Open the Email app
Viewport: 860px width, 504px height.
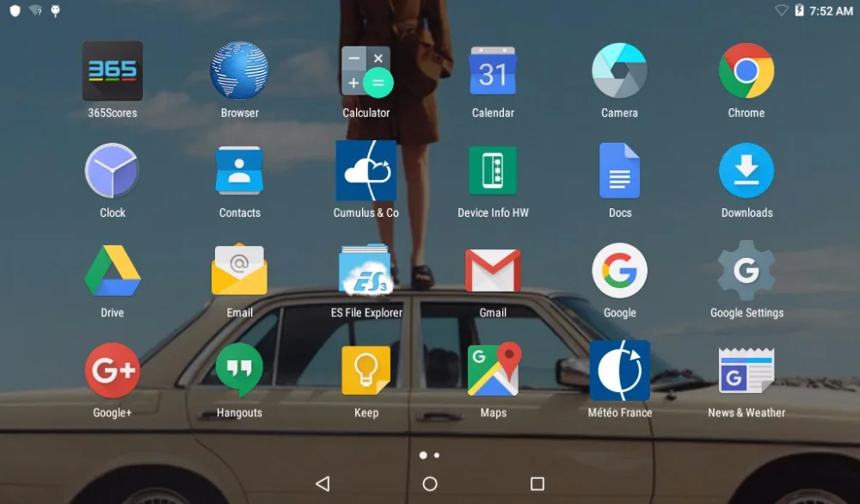click(x=240, y=269)
